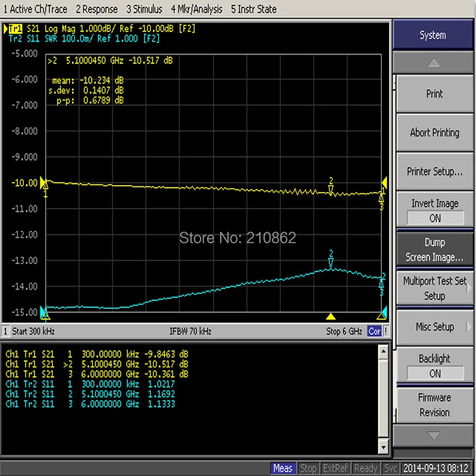Click the -5.000 scale label
Screen dimensions: 476x476
[x=24, y=54]
